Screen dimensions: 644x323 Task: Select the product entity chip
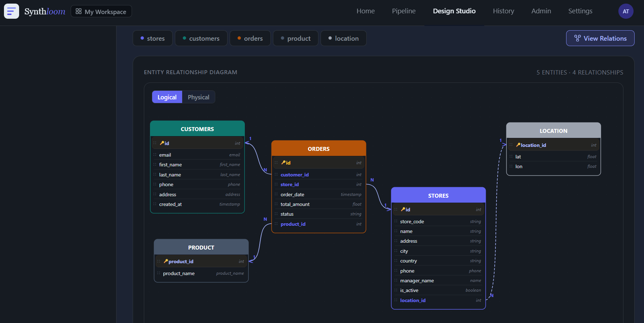[x=296, y=38]
